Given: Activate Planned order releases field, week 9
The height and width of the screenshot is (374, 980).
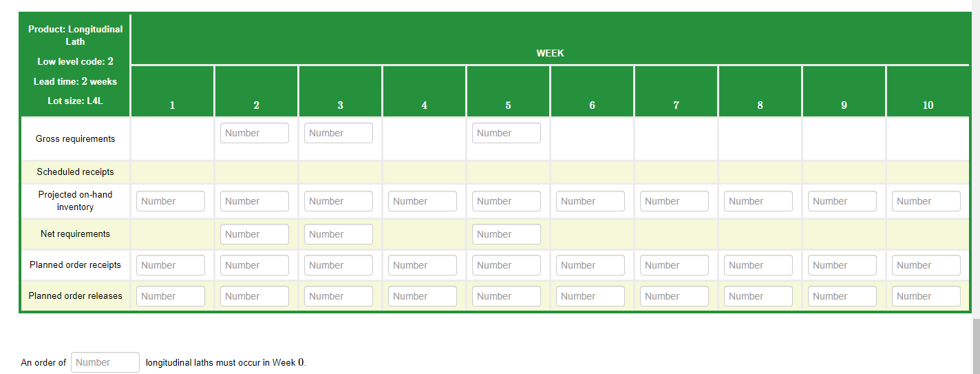Looking at the screenshot, I should pos(842,296).
